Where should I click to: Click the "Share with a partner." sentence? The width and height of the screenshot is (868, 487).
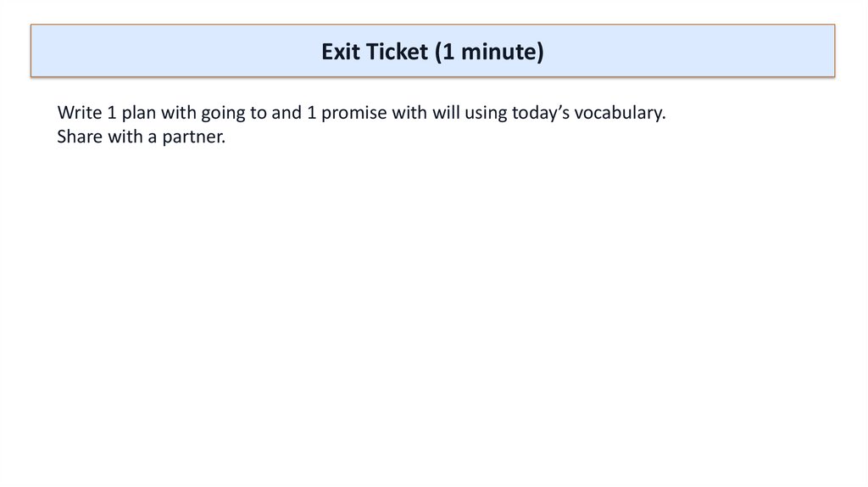tap(141, 137)
